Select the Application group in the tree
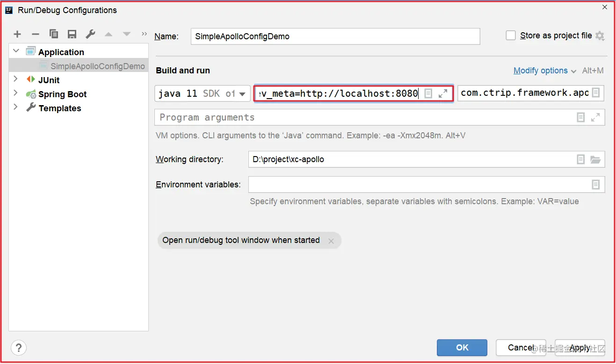616x364 pixels. pos(61,52)
